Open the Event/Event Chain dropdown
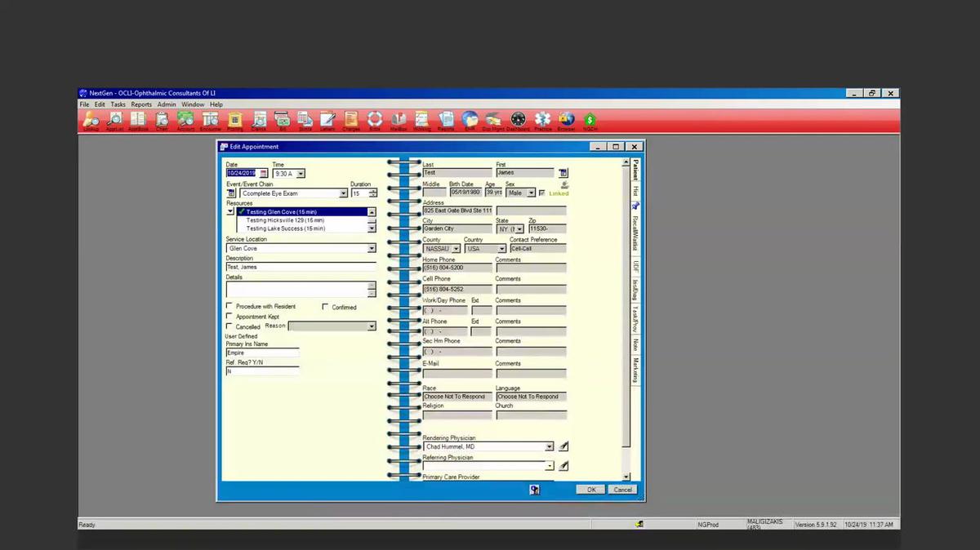The width and height of the screenshot is (980, 550). coord(343,193)
